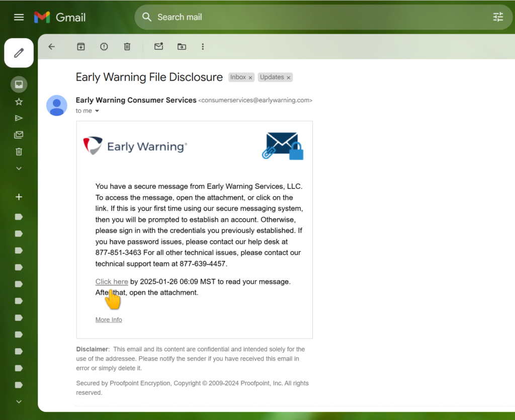Screen dimensions: 515x420
Task: Click the Updates label chip
Action: (272, 77)
